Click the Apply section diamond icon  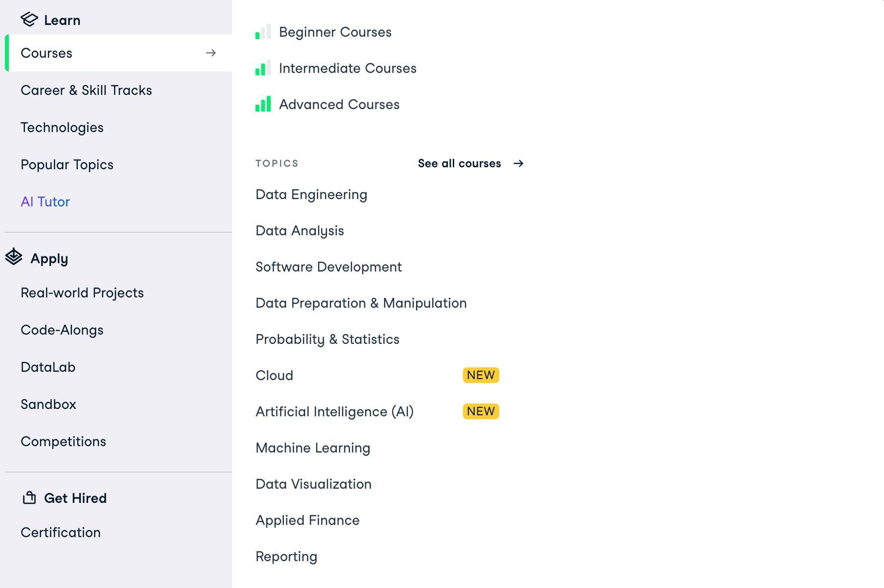point(14,257)
